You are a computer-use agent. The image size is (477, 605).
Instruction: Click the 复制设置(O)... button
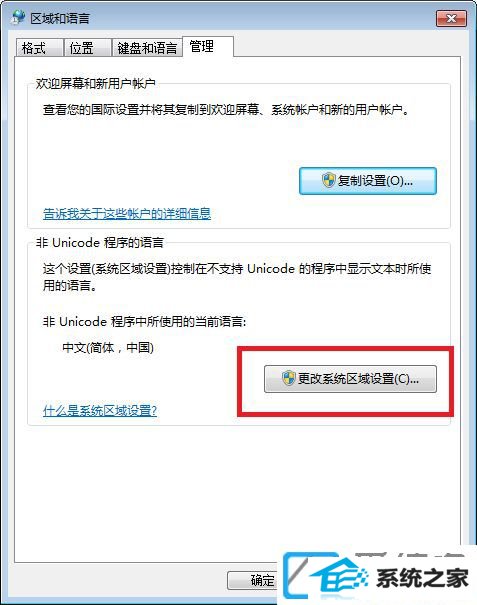click(x=368, y=181)
